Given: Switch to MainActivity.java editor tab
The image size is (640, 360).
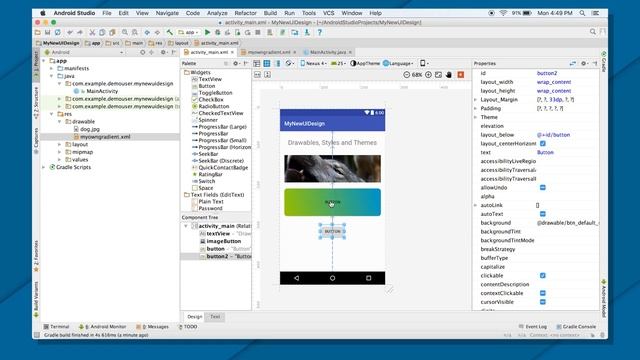Looking at the screenshot, I should (x=327, y=52).
